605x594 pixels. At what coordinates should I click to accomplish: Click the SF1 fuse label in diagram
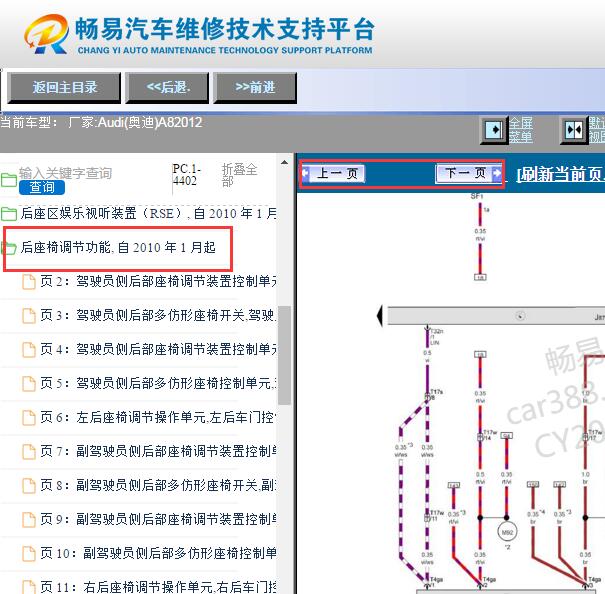coord(477,196)
